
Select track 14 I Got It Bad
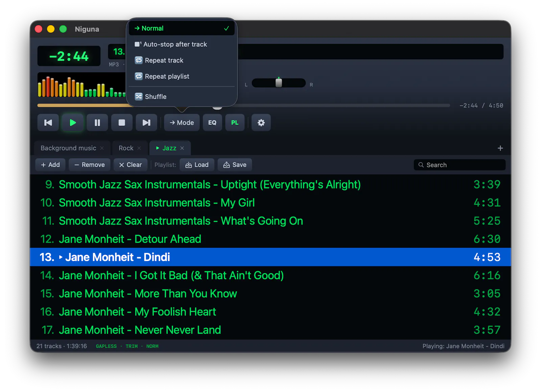pos(270,275)
